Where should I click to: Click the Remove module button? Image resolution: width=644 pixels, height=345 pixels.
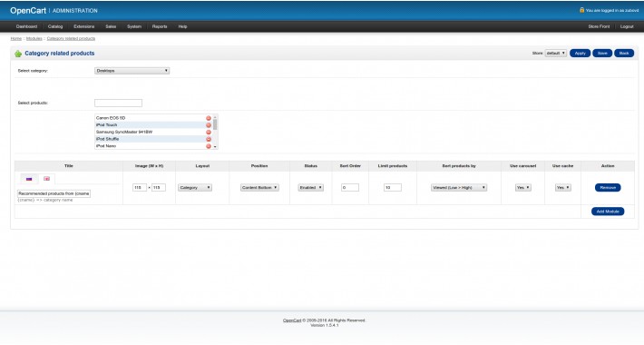click(x=608, y=188)
